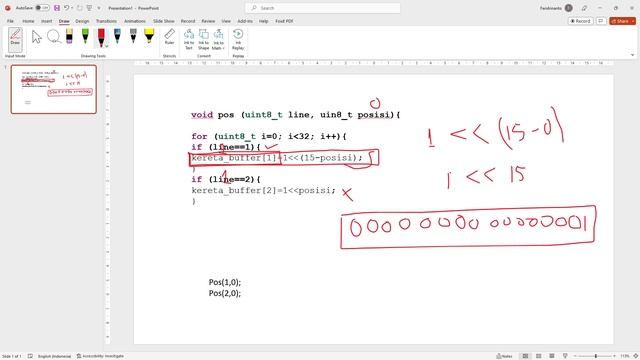The image size is (640, 360).
Task: Open the user account avatar
Action: pyautogui.click(x=568, y=8)
